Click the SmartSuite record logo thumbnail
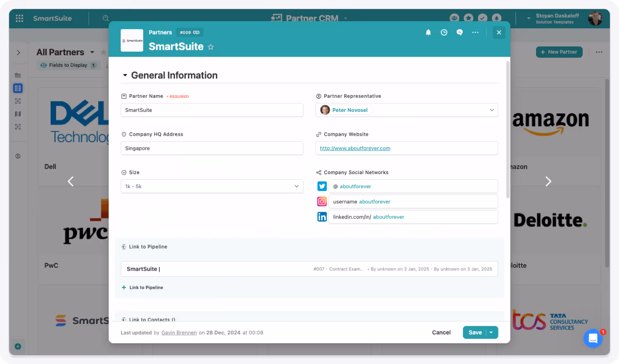Screen dimensions: 619x364 [x=132, y=40]
